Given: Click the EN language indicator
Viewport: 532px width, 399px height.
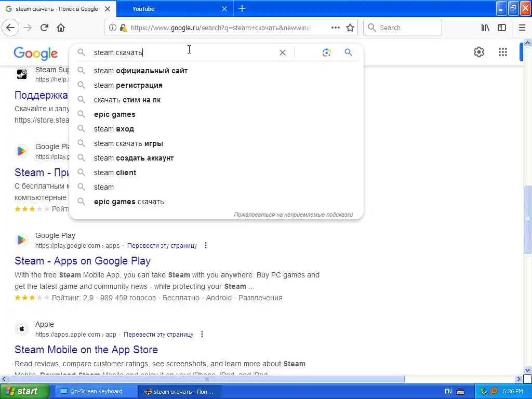Looking at the screenshot, I should click(x=448, y=392).
